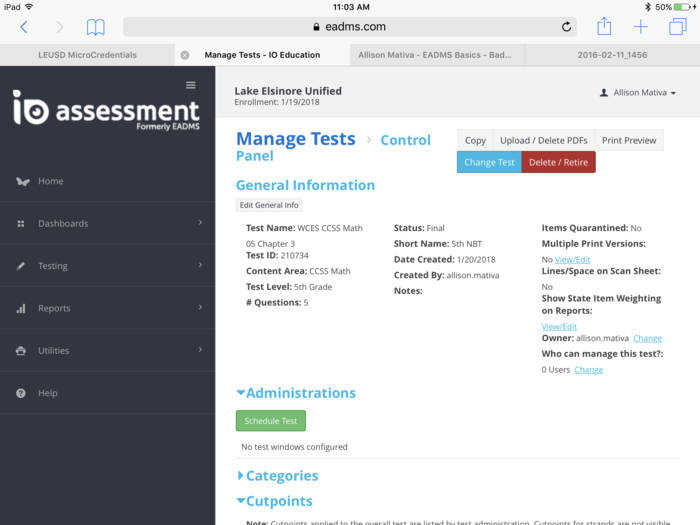Expand the Reports sidebar menu
The image size is (700, 525).
pyautogui.click(x=54, y=308)
